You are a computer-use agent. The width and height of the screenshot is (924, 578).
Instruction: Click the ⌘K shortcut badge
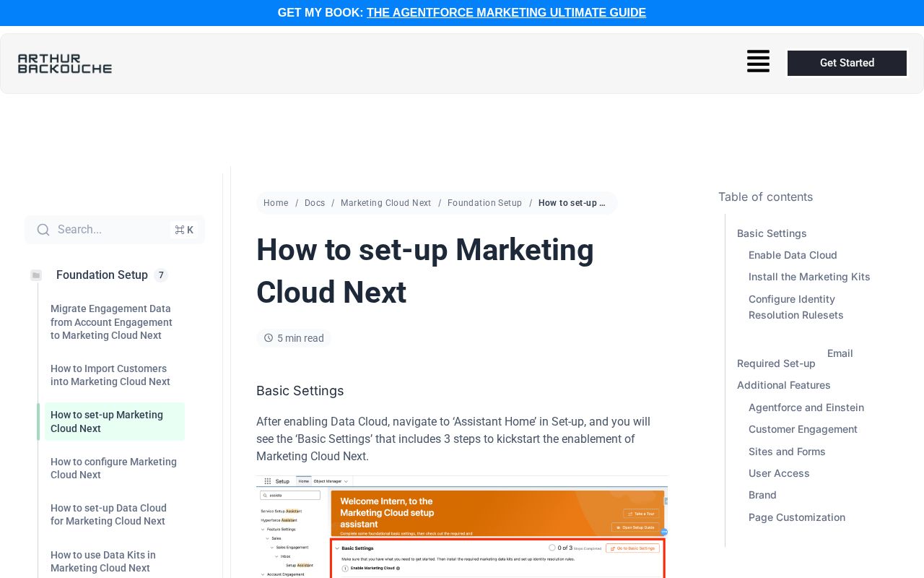coord(184,230)
